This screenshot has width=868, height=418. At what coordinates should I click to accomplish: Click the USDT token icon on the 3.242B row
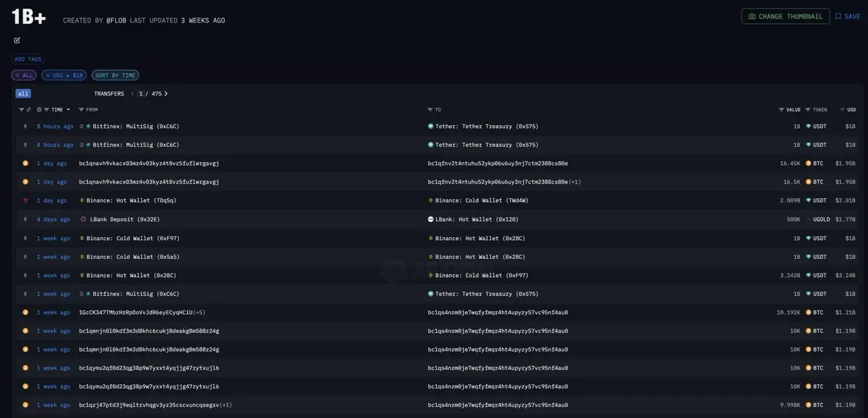click(x=809, y=275)
